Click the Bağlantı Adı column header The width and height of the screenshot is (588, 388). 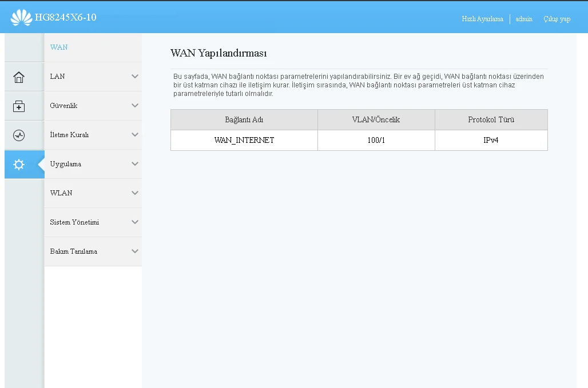pos(244,119)
